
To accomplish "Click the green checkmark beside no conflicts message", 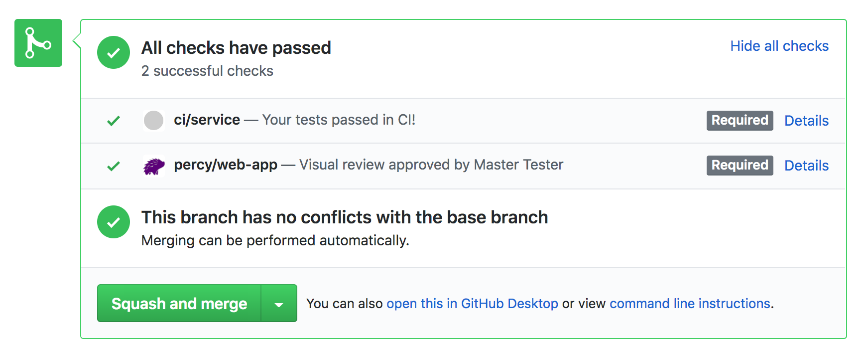I will (114, 222).
